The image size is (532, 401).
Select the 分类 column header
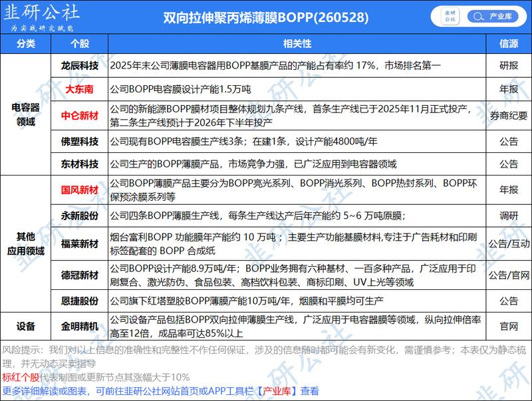point(26,43)
